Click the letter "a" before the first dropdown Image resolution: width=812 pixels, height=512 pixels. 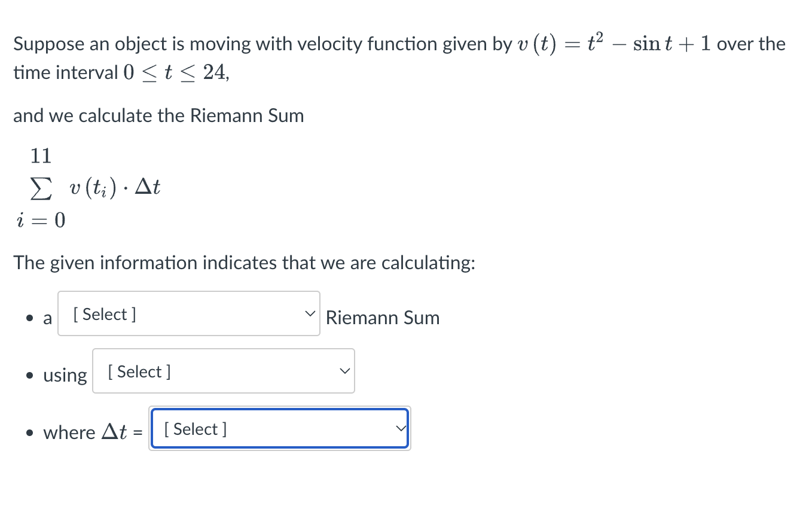point(47,318)
